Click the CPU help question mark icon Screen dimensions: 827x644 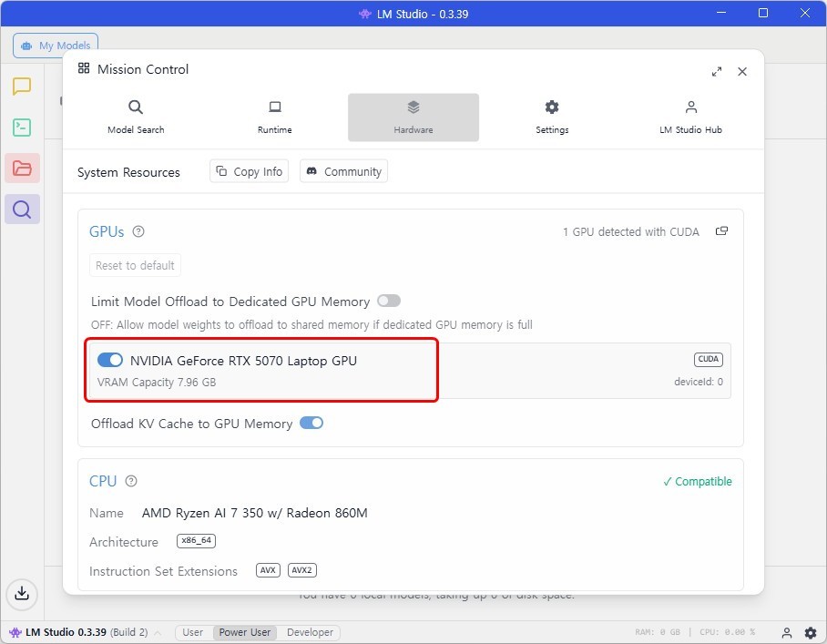[x=131, y=481]
